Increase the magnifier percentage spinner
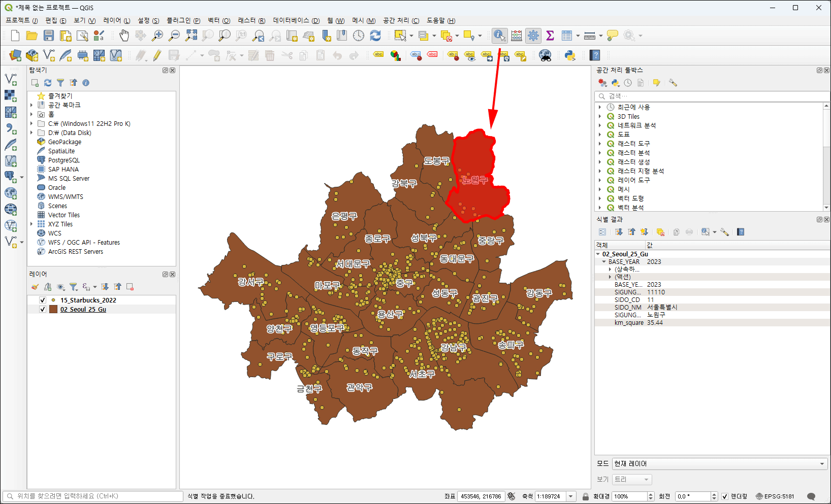The height and width of the screenshot is (504, 831). coord(651,494)
